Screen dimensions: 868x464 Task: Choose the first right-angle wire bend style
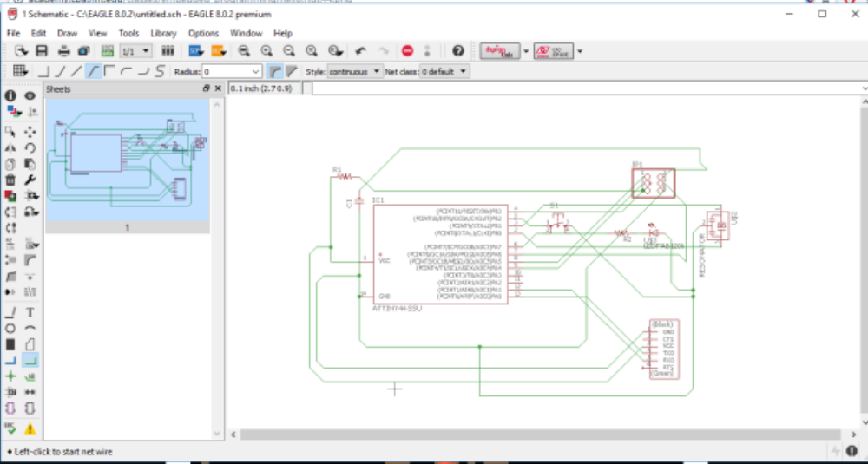[x=43, y=71]
